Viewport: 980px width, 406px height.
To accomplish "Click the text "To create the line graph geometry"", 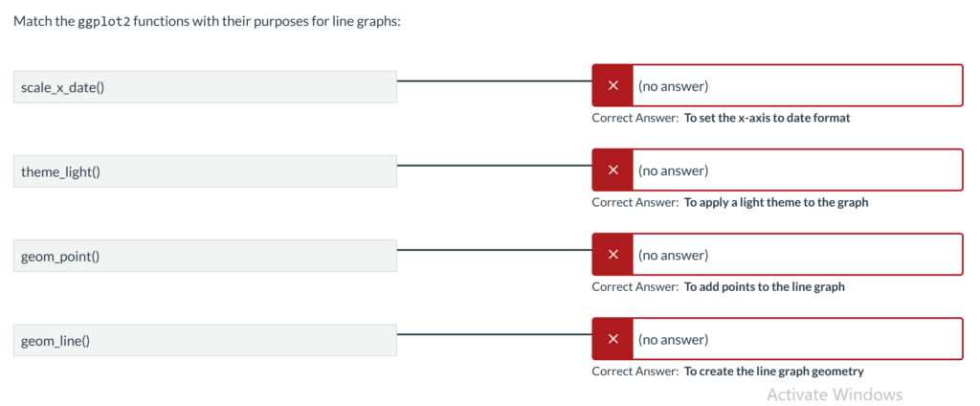I will 773,372.
